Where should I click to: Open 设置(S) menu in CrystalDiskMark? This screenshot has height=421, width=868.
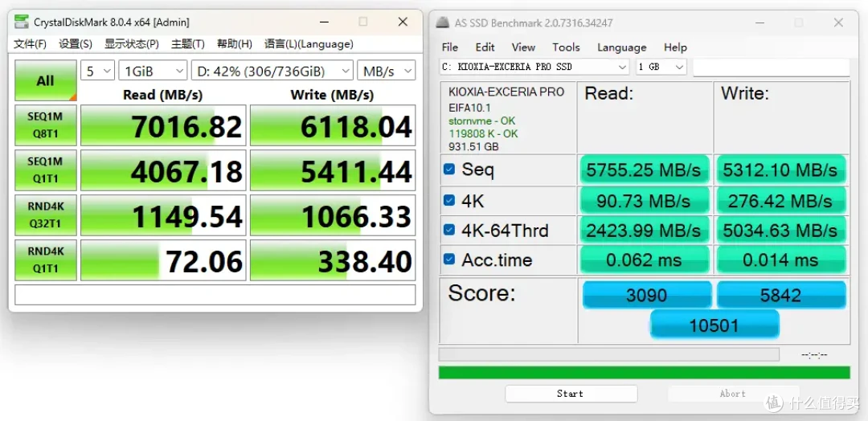coord(76,43)
